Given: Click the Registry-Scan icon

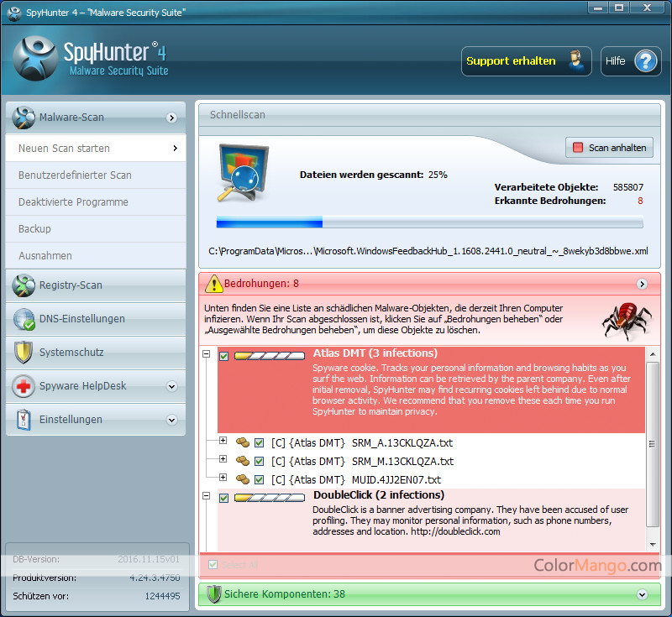Looking at the screenshot, I should [x=24, y=285].
